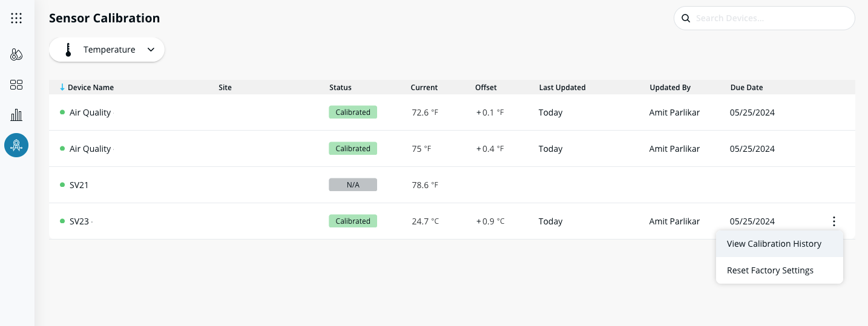Sort the table by Status column

(340, 88)
